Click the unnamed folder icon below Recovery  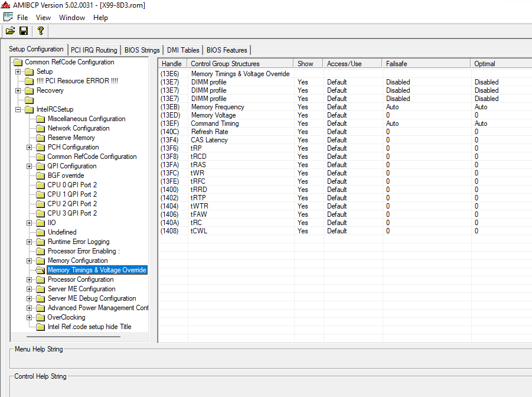tap(30, 100)
